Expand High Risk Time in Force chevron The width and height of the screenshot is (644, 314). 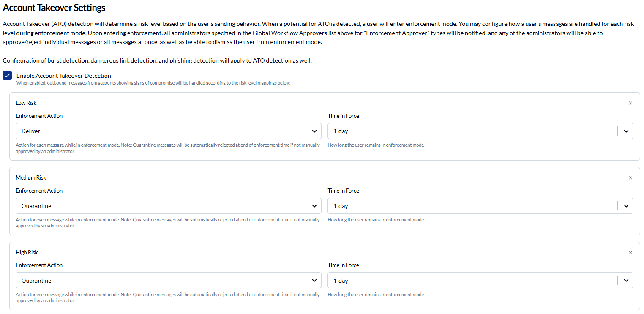pyautogui.click(x=626, y=281)
